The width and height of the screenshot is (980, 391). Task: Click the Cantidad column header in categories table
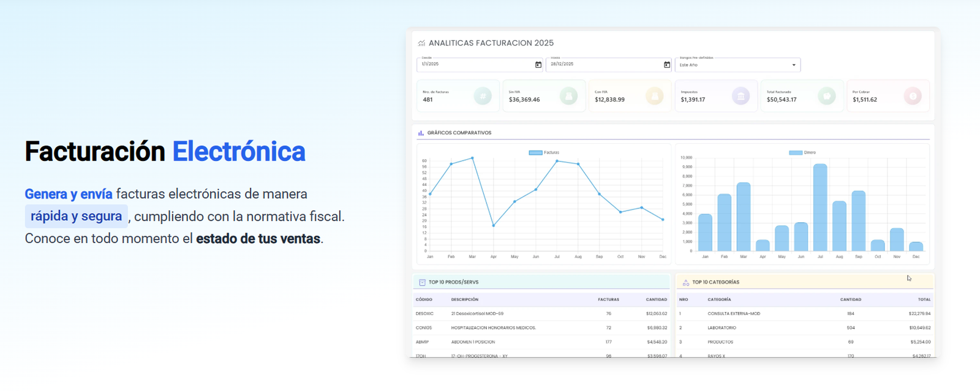tap(851, 300)
